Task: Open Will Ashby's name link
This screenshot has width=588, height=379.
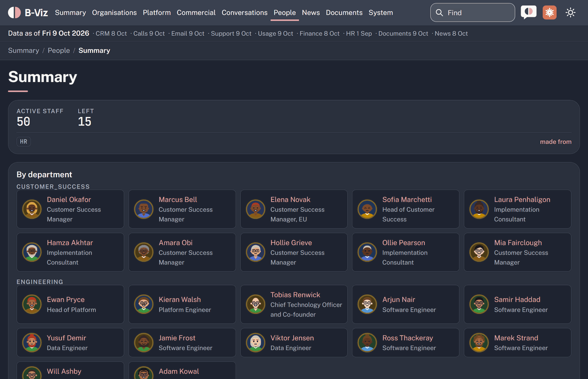Action: (64, 371)
